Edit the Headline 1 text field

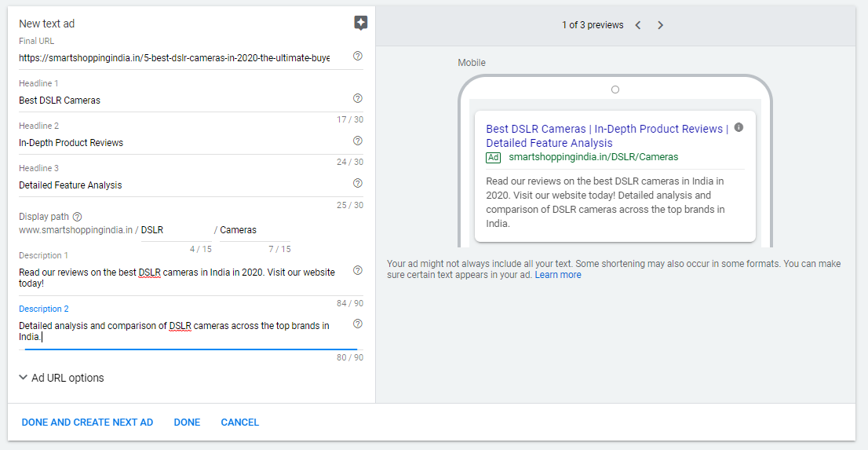(x=181, y=101)
